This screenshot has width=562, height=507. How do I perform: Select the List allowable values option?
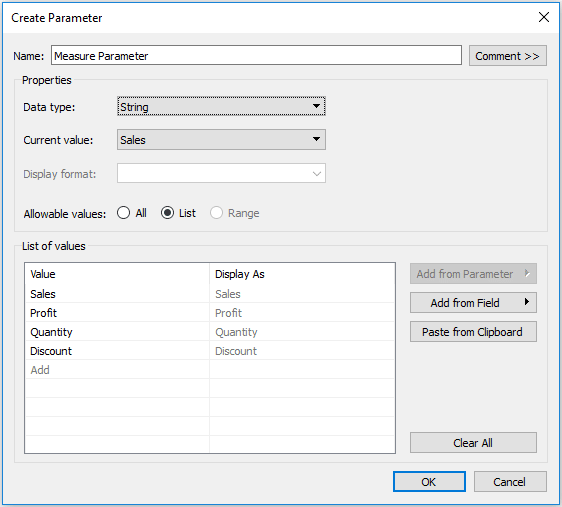[x=178, y=213]
